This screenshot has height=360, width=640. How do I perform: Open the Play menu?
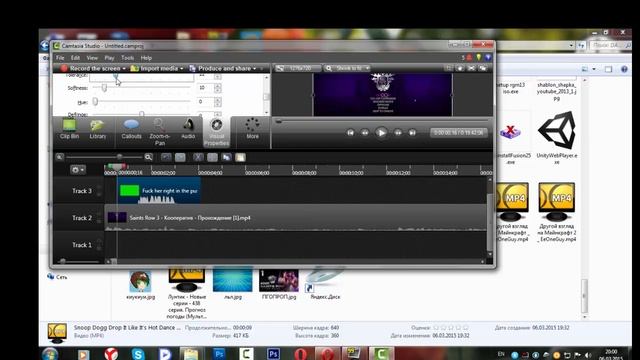click(x=109, y=58)
